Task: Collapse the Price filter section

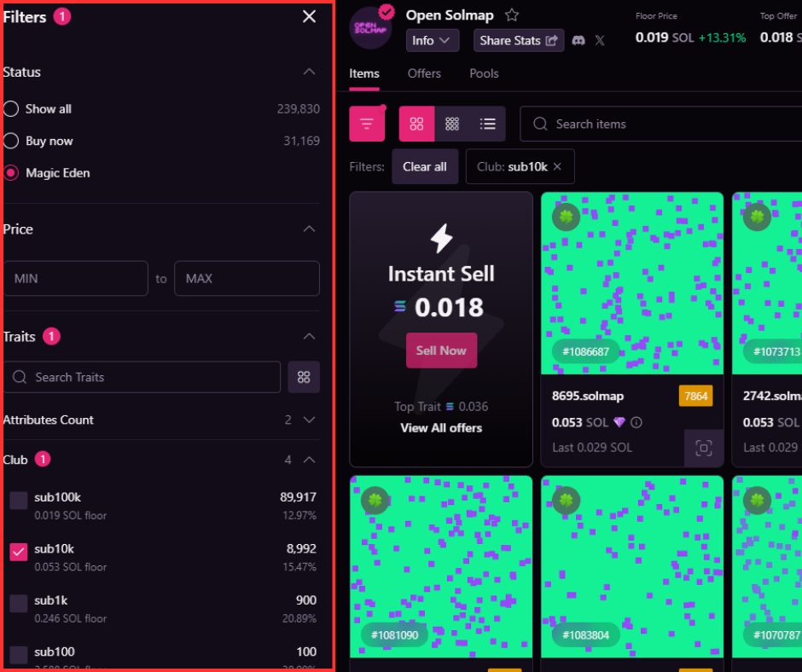Action: [x=309, y=229]
